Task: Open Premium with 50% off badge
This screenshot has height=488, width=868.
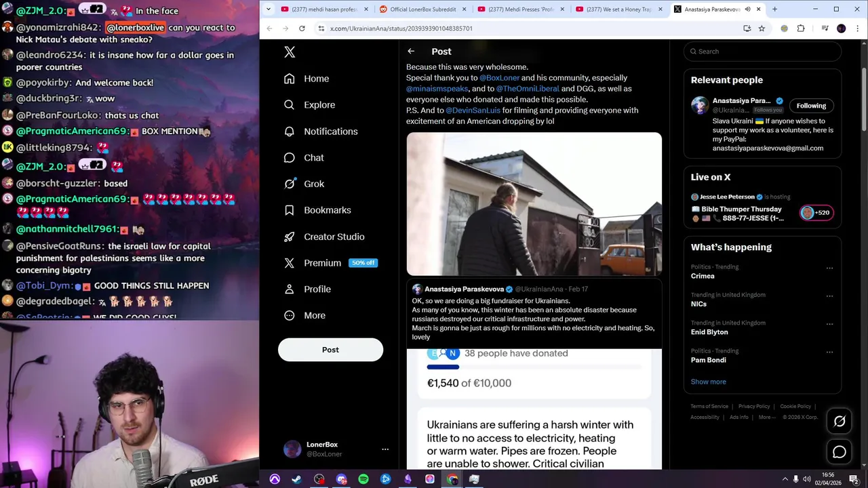Action: pos(330,263)
